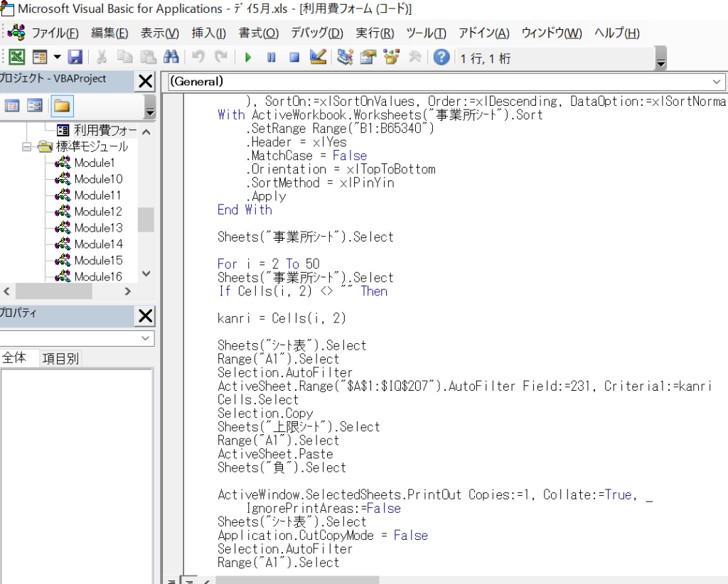Viewport: 728px width, 584px height.
Task: Collapse the 標準モジュール folder tree node
Action: pos(27,147)
